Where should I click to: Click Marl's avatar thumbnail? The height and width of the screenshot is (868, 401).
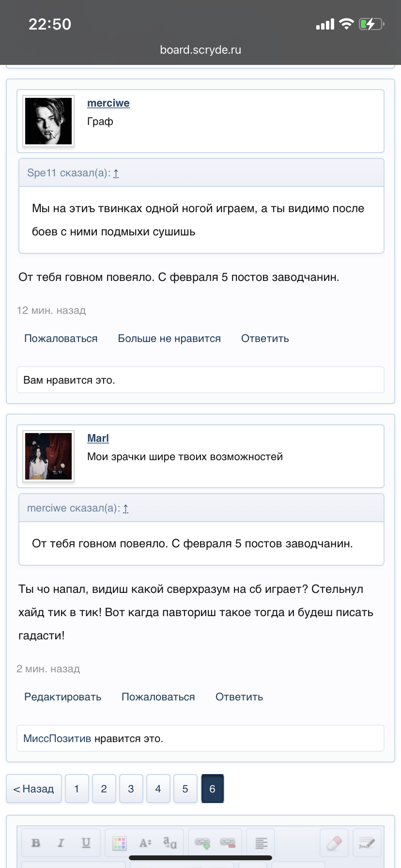(48, 456)
